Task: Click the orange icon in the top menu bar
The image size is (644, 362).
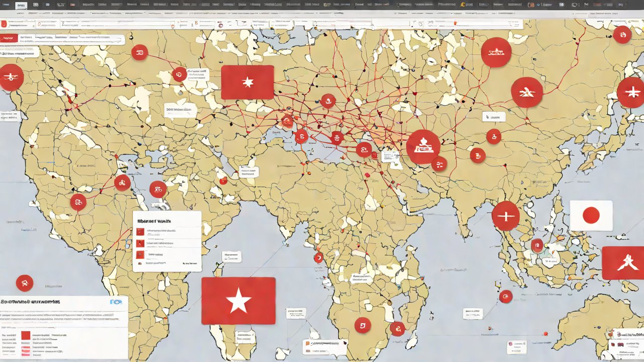Action: pyautogui.click(x=463, y=5)
